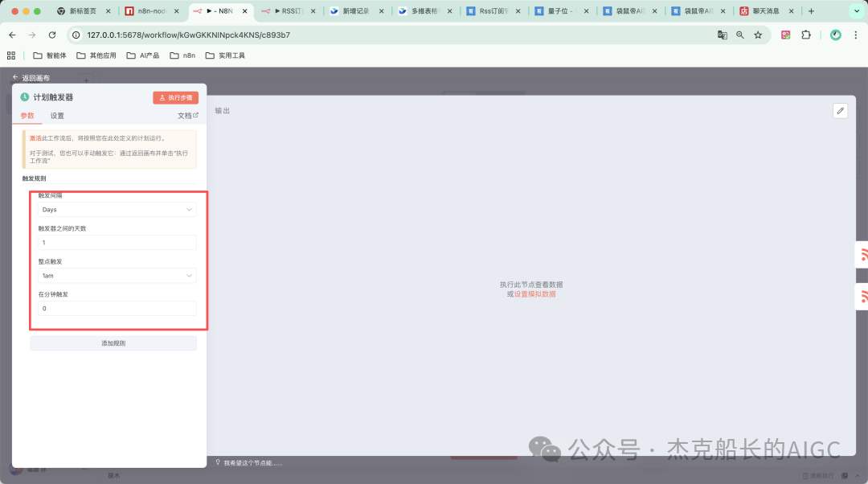Click the browser forward arrow
Viewport: 868px width, 484px height.
tap(32, 35)
